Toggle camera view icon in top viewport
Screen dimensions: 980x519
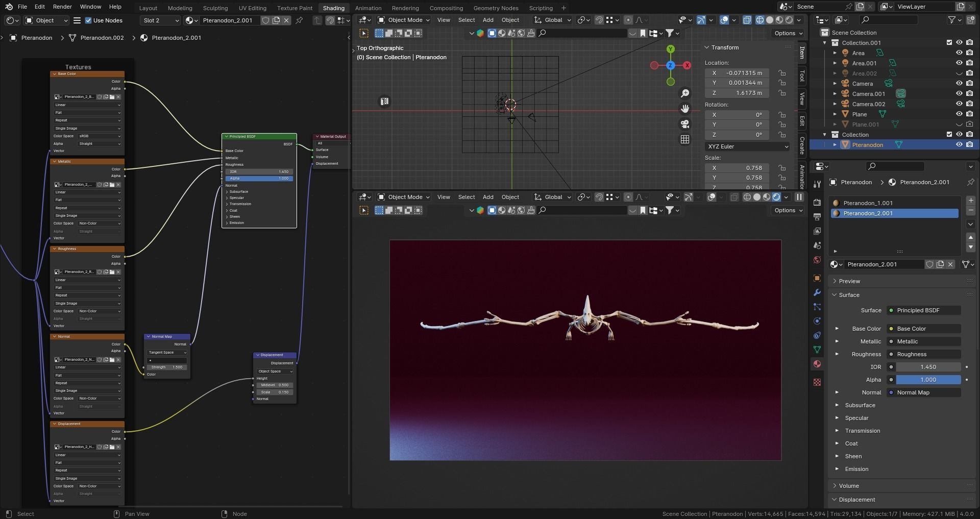(x=685, y=124)
